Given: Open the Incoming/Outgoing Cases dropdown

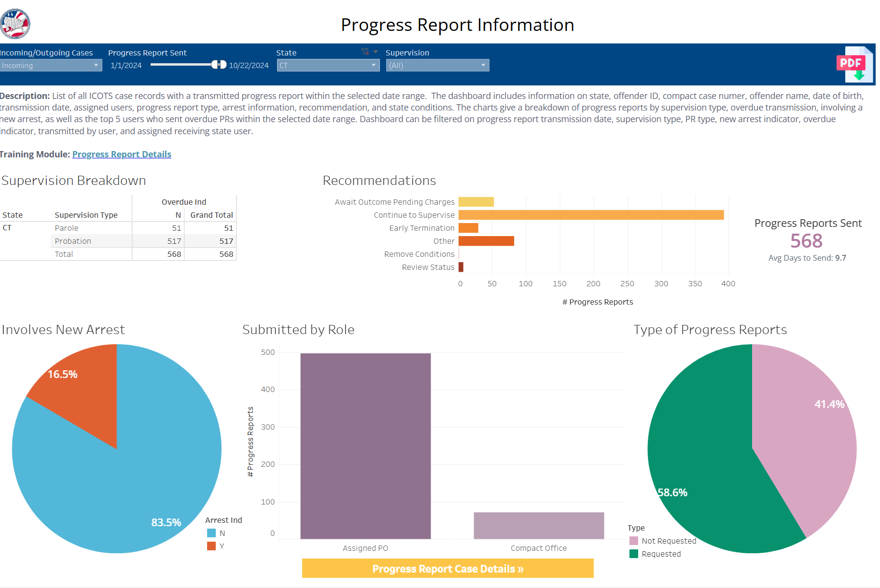Looking at the screenshot, I should tap(50, 66).
